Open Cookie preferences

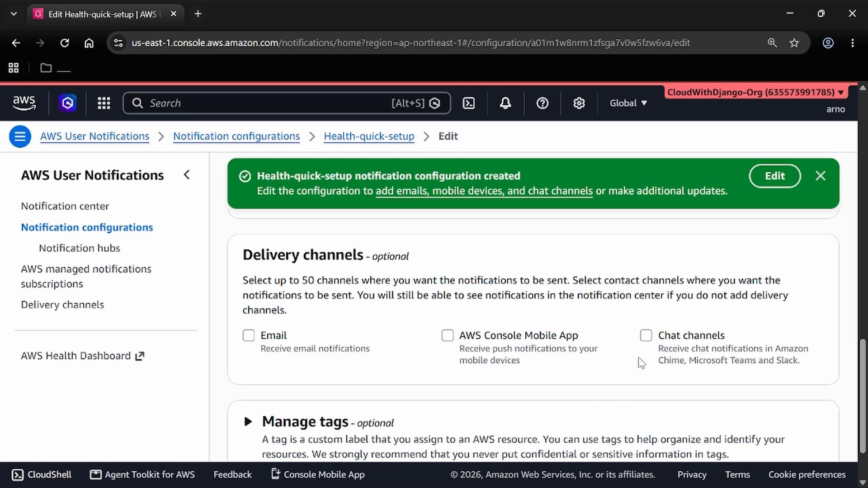coord(807,474)
